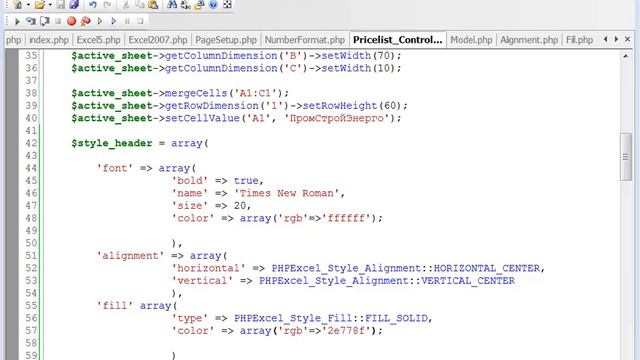Click the vertical scrollbar up arrow
The width and height of the screenshot is (640, 360).
click(x=626, y=56)
